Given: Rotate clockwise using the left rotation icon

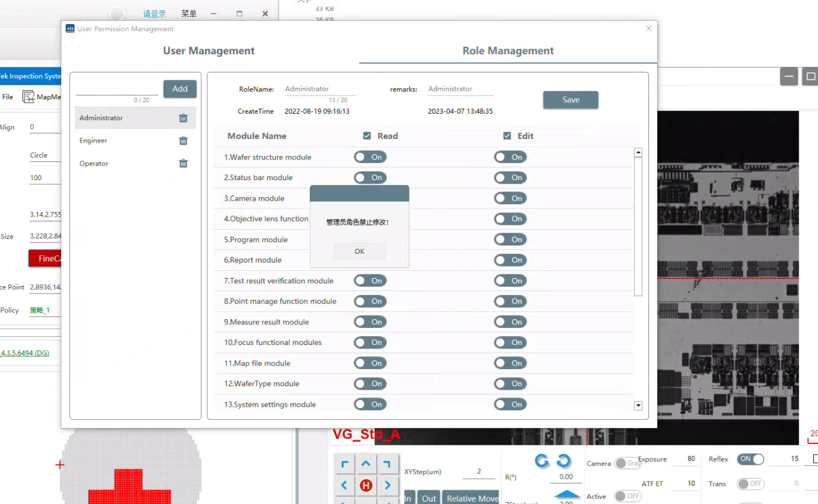Looking at the screenshot, I should point(542,460).
